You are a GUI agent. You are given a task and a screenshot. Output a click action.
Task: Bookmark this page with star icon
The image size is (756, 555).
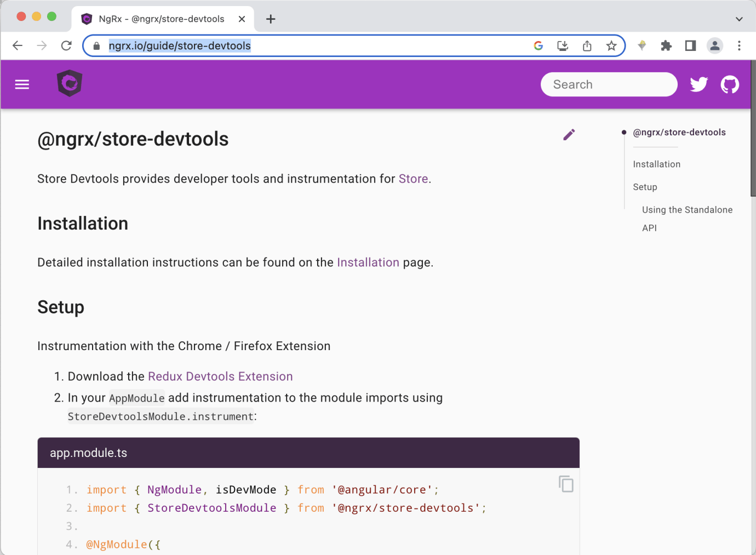click(x=611, y=46)
